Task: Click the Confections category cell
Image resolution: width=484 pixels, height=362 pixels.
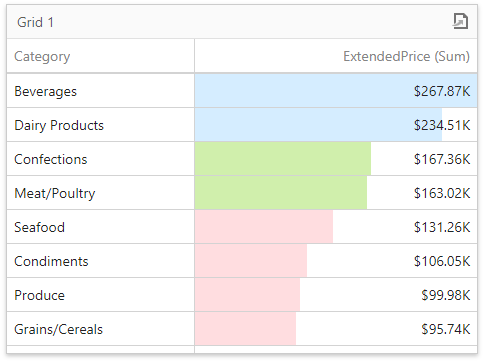Action: pyautogui.click(x=100, y=159)
